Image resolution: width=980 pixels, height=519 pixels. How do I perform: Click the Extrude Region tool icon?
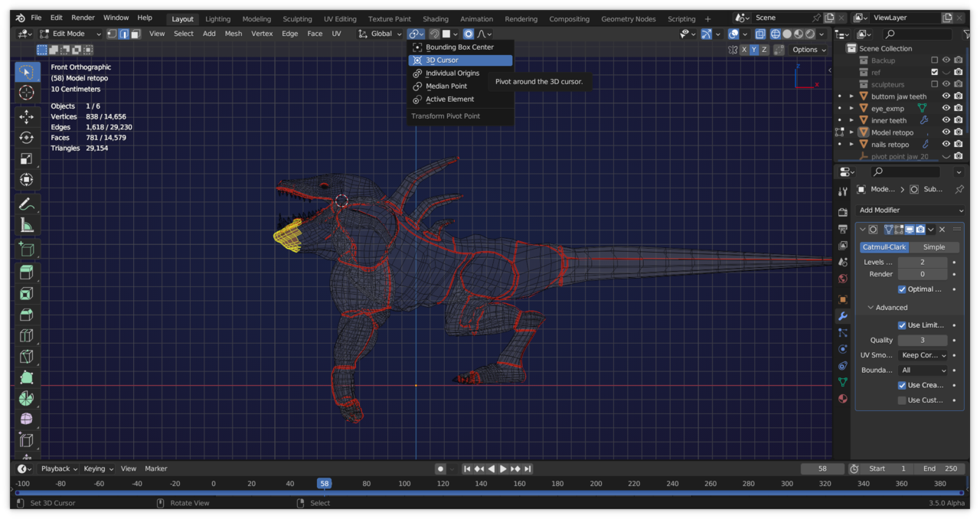pyautogui.click(x=26, y=273)
